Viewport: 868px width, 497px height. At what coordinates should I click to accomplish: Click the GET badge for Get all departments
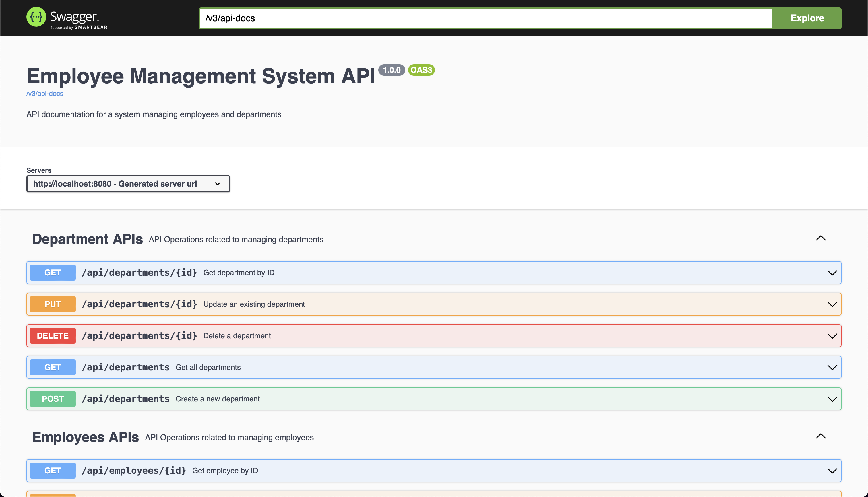point(53,367)
